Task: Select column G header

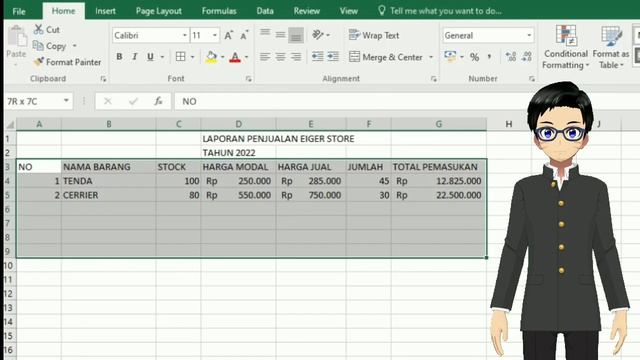Action: coord(439,124)
